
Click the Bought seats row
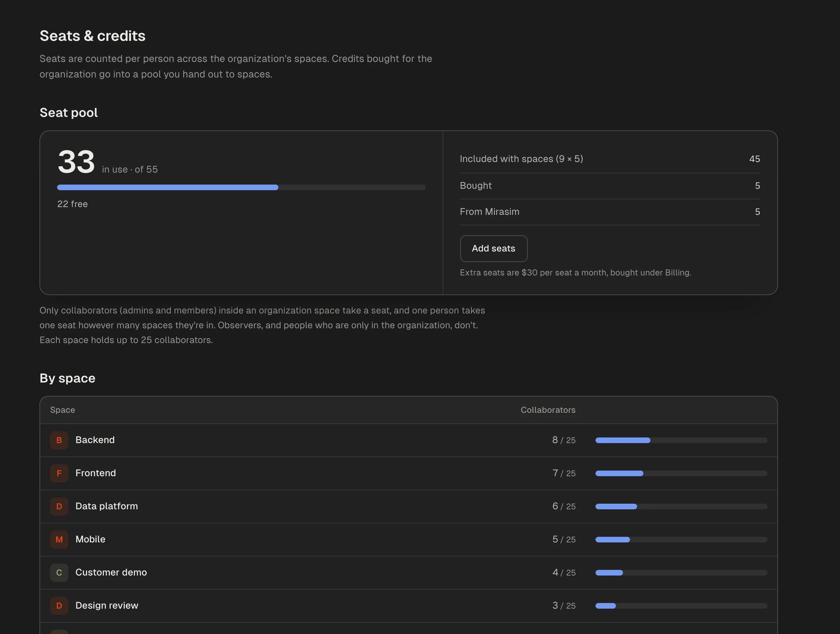[610, 186]
